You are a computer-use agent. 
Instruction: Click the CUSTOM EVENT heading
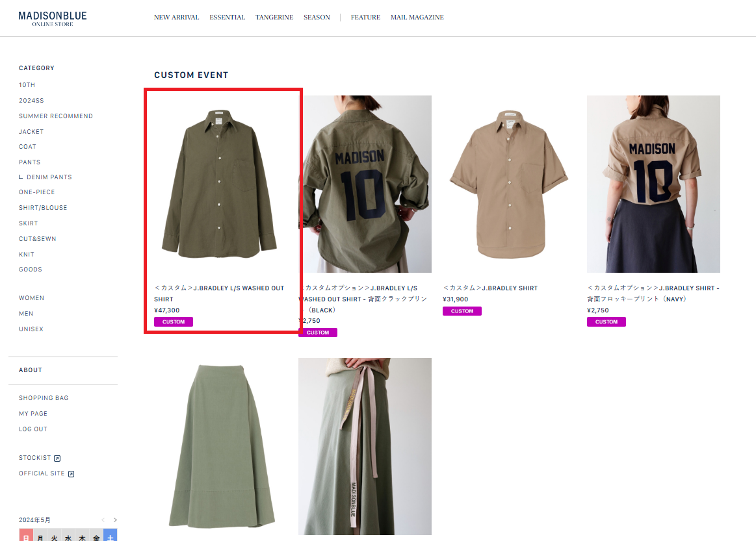[191, 75]
